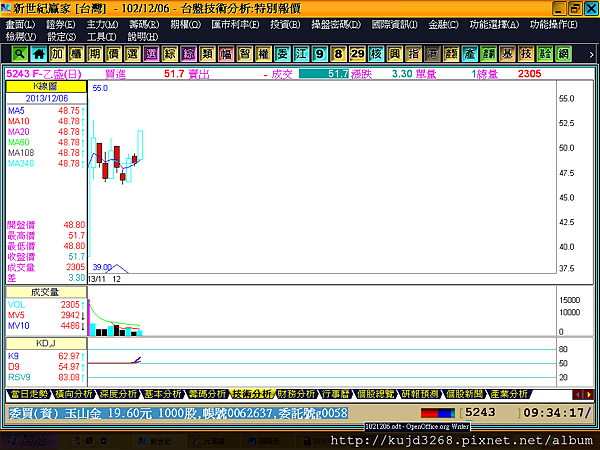600x450 pixels.
Task: Click the cyan 9 toolbar icon
Action: 320,54
